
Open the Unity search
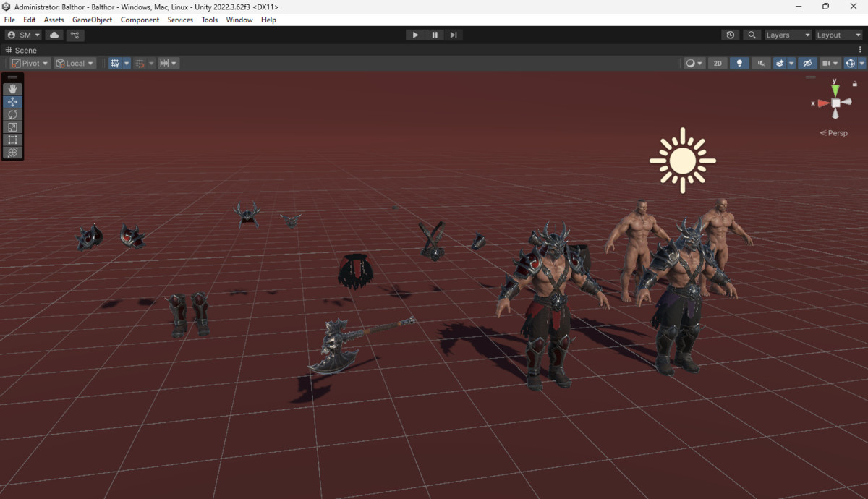(752, 35)
